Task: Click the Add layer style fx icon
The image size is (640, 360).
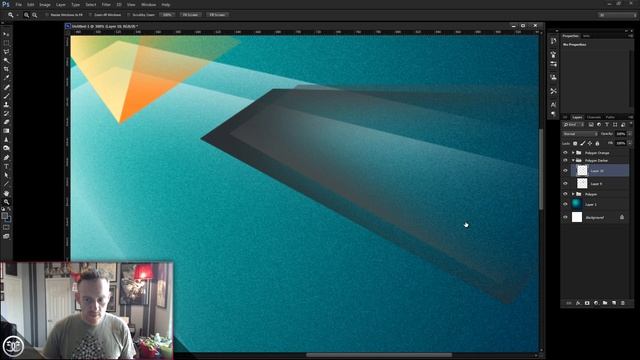Action: click(x=578, y=303)
